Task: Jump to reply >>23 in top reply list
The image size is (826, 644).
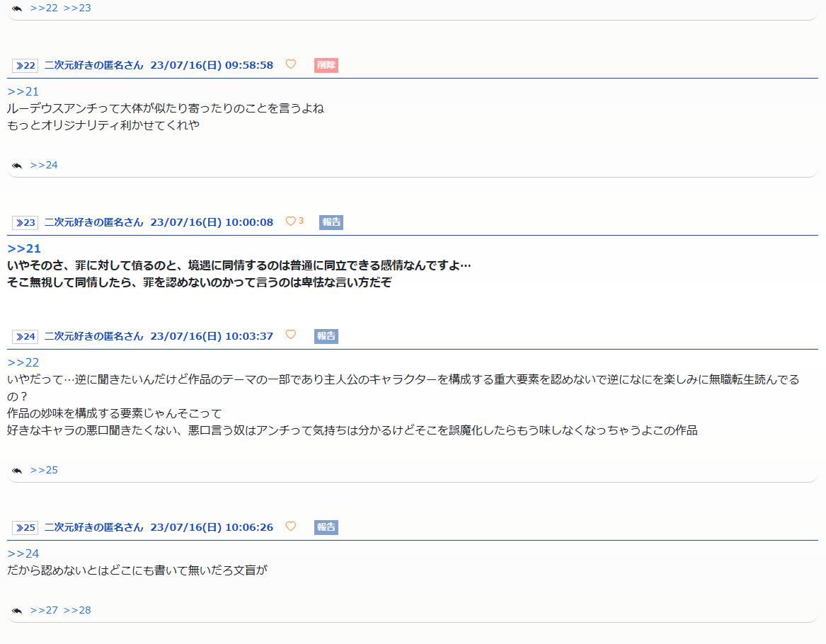Action: (77, 8)
